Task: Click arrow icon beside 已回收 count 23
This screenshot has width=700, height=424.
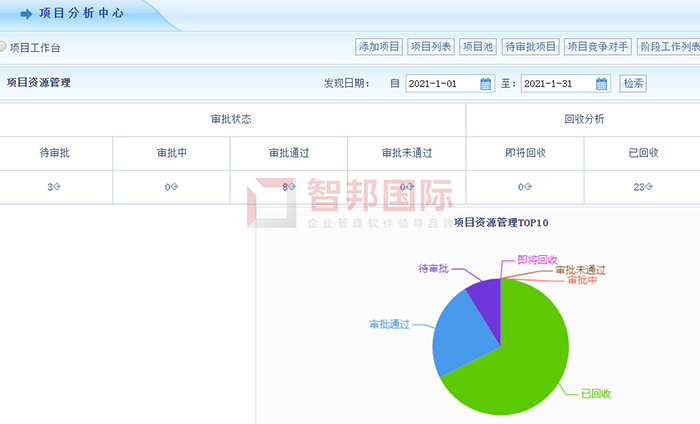Action: point(650,187)
